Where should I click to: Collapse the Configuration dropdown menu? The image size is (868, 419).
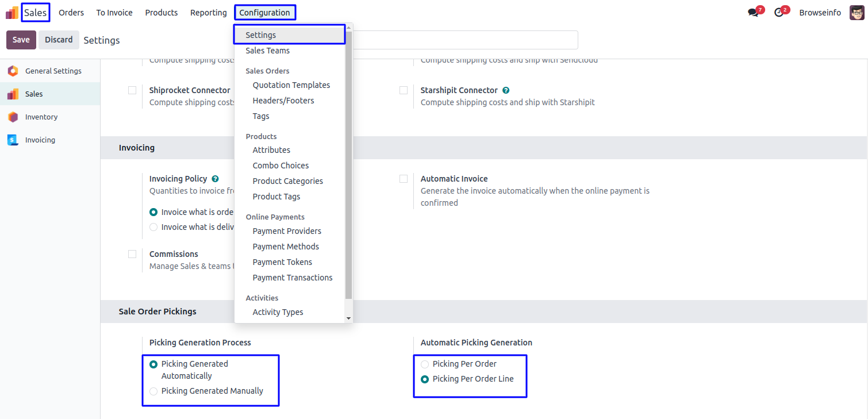pos(264,13)
